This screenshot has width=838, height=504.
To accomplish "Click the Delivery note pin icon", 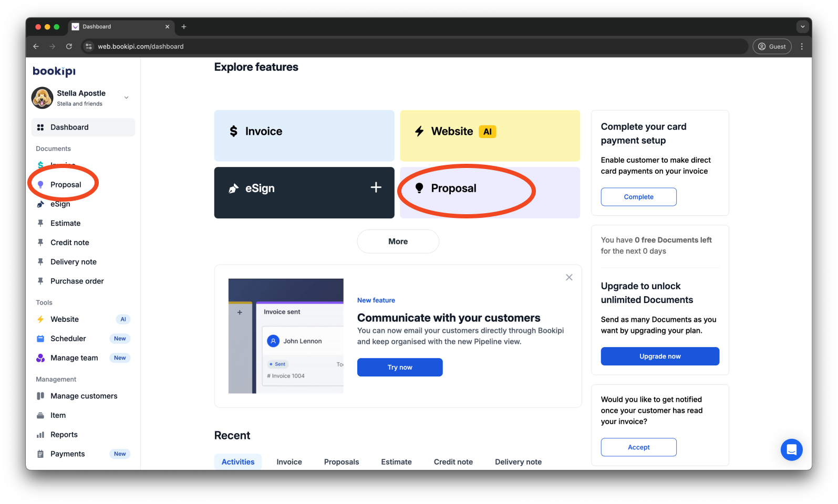I will 40,262.
